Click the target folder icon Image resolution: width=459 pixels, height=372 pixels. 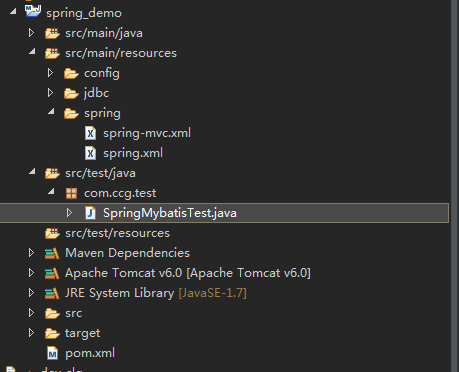[52, 333]
